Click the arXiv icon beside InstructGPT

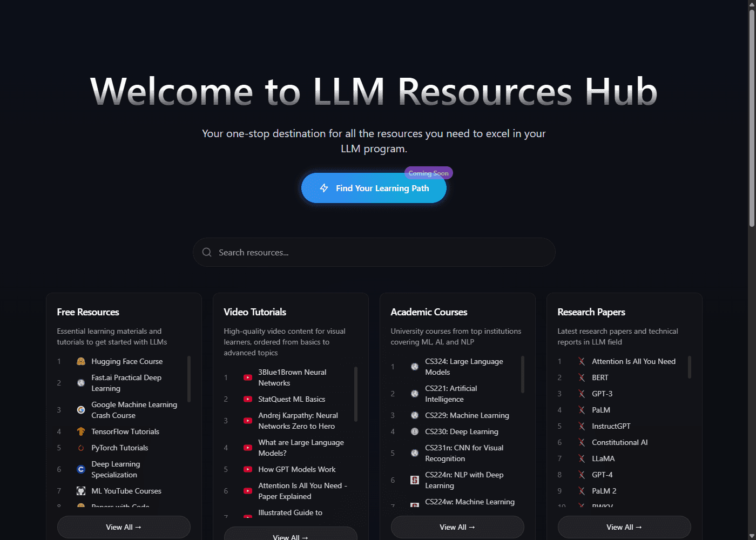[x=582, y=426]
